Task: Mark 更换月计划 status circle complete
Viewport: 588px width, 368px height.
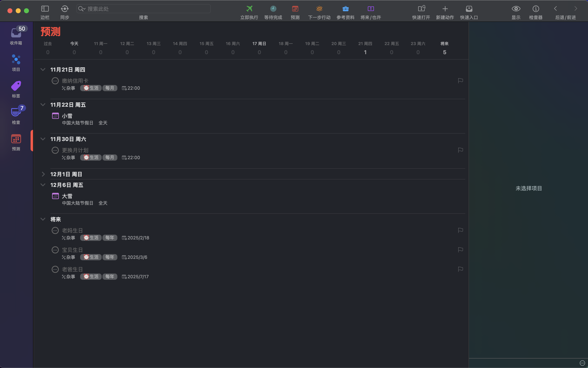Action: (x=55, y=150)
